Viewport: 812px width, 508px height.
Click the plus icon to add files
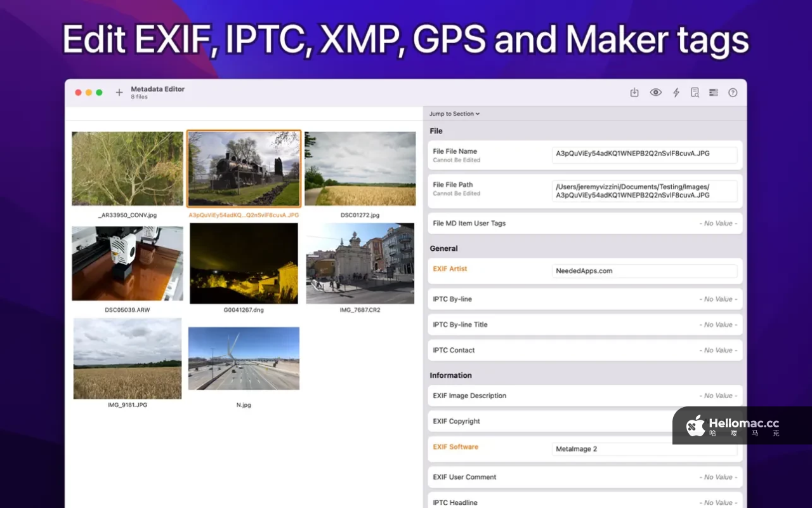click(x=119, y=93)
